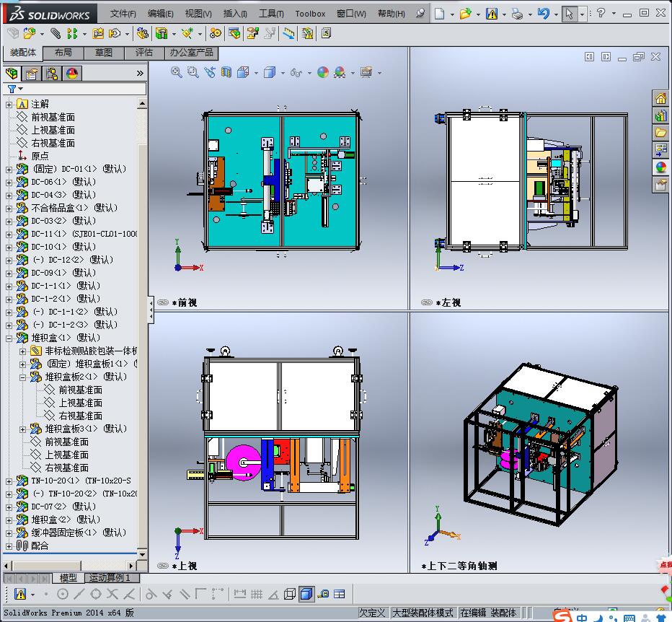Screen dimensions: 672x622
Task: Click the New document icon
Action: click(439, 14)
